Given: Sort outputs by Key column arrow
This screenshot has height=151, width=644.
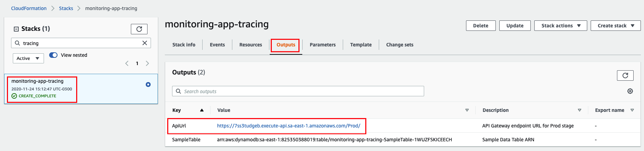Looking at the screenshot, I should (202, 110).
